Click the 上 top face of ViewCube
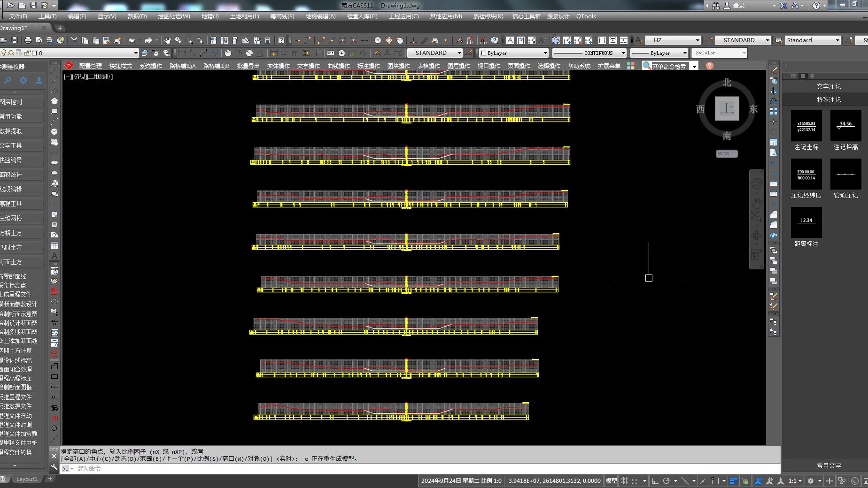Image resolution: width=868 pixels, height=488 pixels. (727, 108)
